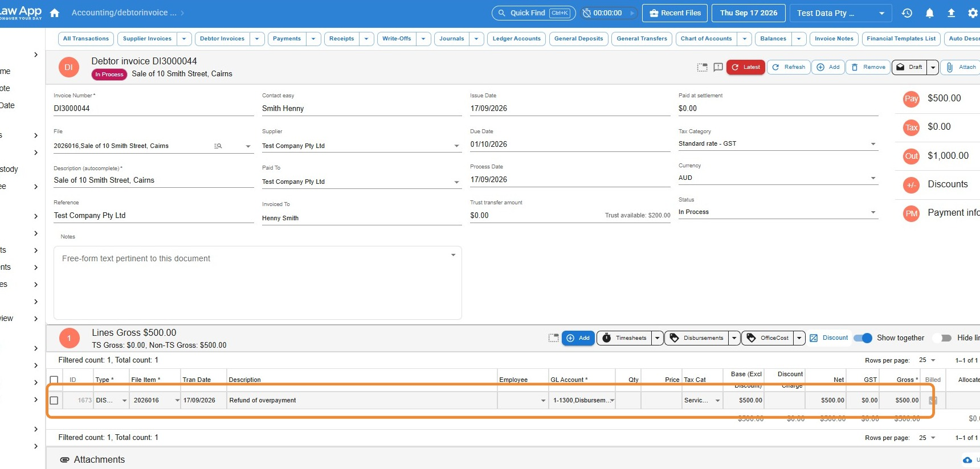The image size is (980, 469).
Task: Go to the home icon
Action: click(x=55, y=13)
